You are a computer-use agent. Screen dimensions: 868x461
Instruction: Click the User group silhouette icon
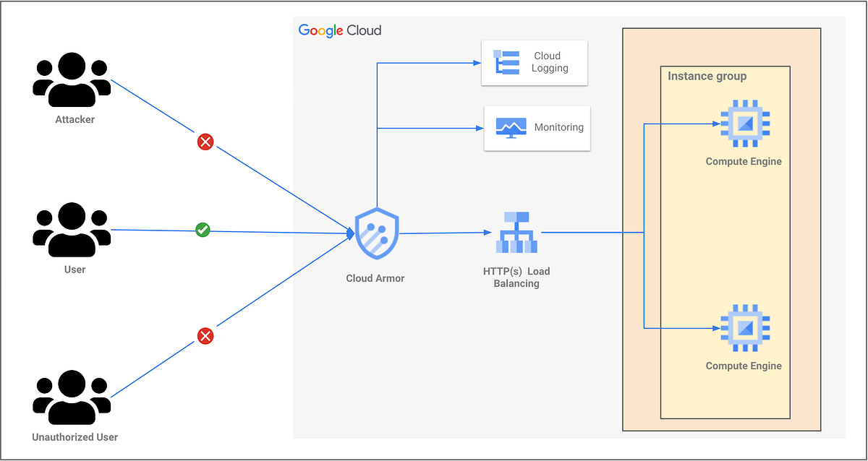72,231
